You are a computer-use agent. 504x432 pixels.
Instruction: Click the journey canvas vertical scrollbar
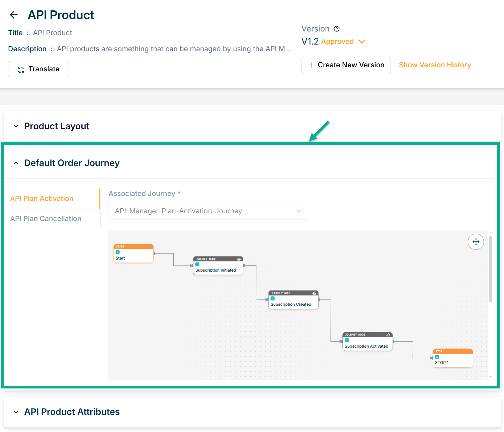pyautogui.click(x=490, y=268)
